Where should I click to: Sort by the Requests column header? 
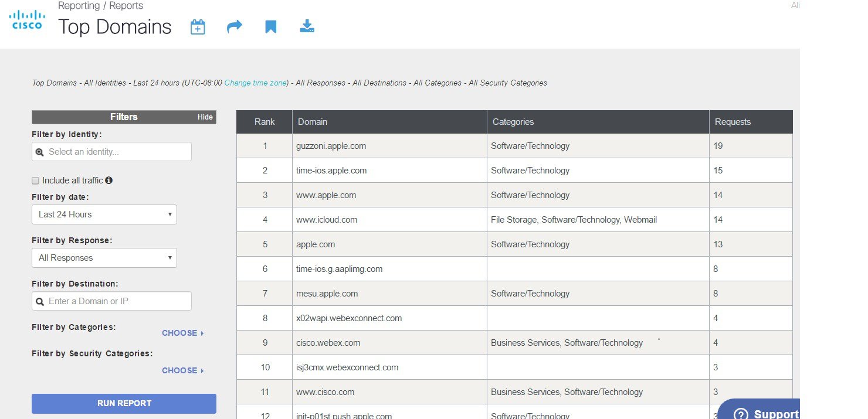pos(751,122)
